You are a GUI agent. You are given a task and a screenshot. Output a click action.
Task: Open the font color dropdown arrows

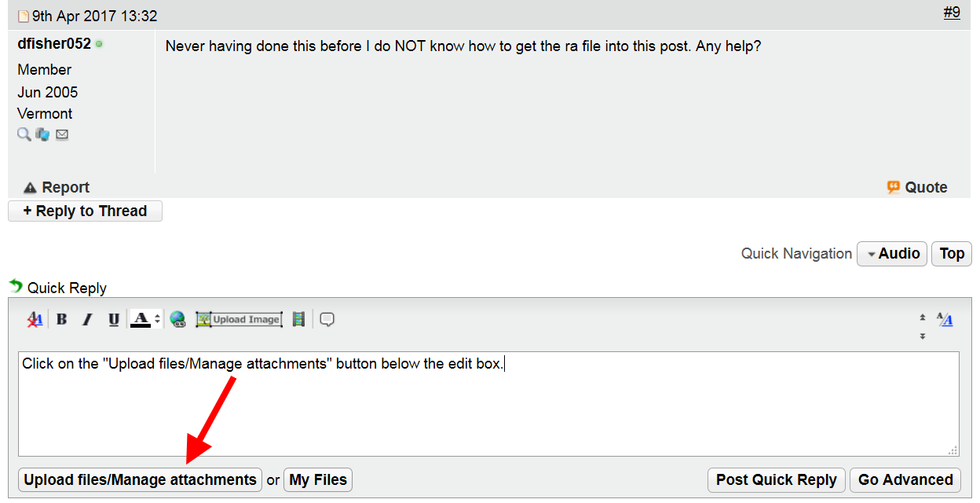click(157, 319)
